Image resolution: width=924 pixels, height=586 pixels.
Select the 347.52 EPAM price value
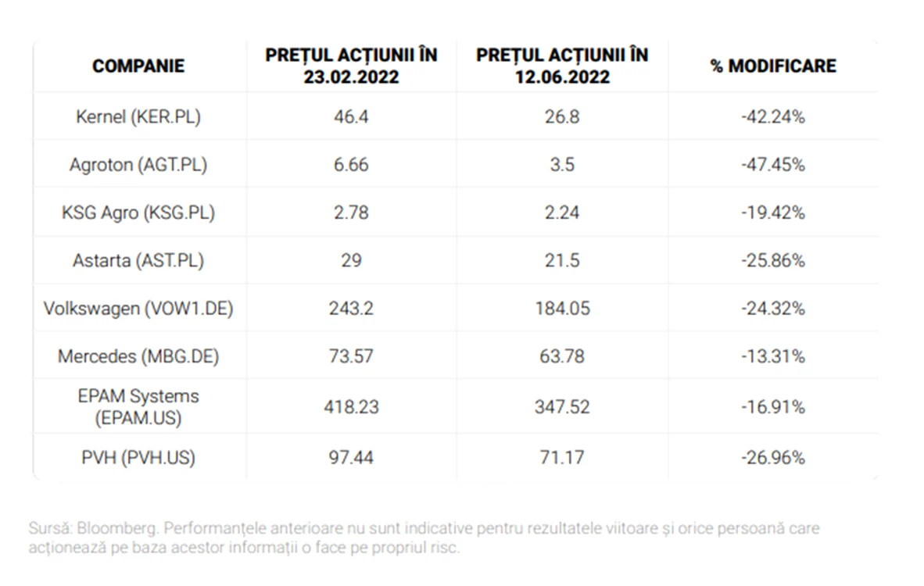(562, 407)
